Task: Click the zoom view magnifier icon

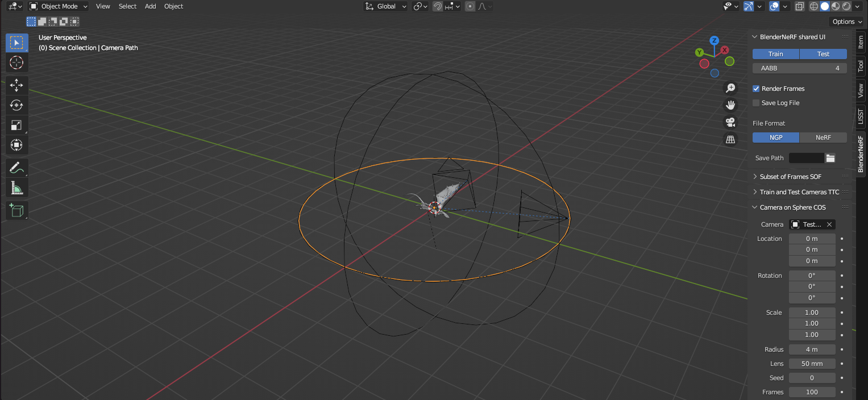Action: [730, 88]
